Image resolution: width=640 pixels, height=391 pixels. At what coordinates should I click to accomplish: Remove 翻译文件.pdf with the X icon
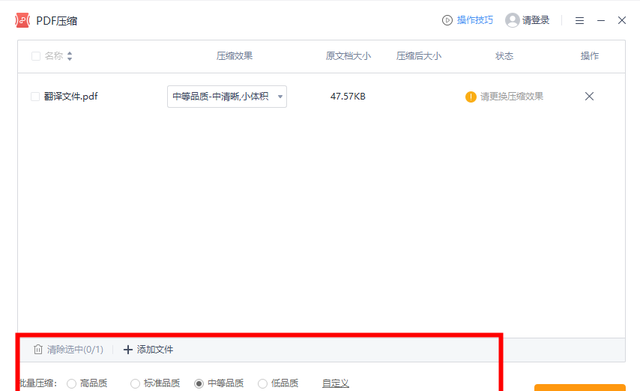589,96
